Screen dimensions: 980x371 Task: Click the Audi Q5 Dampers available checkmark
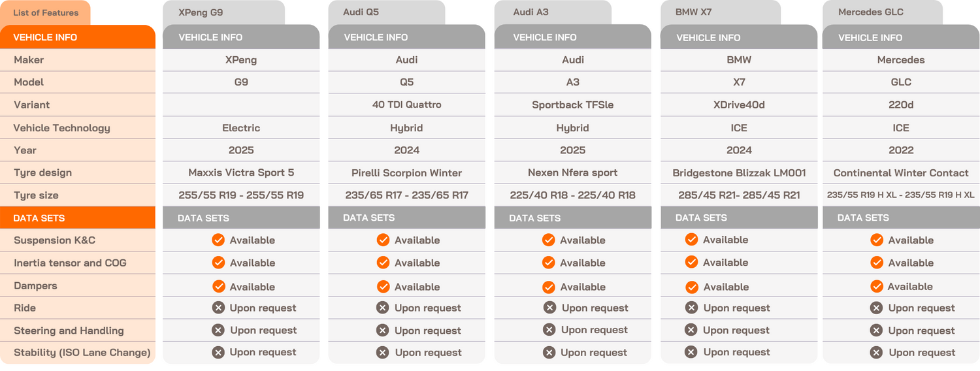tap(383, 287)
